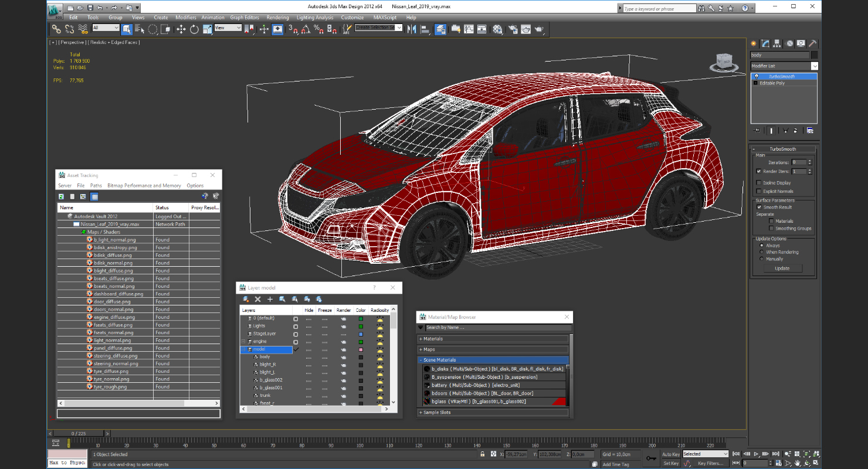Click the Refresh icon in Asset Tracking
Screen dimensions: 868x469
(x=61, y=196)
